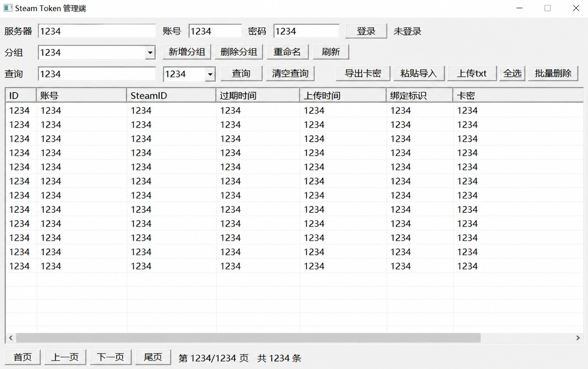
Task: Focus the 密码 password field
Action: coord(306,31)
